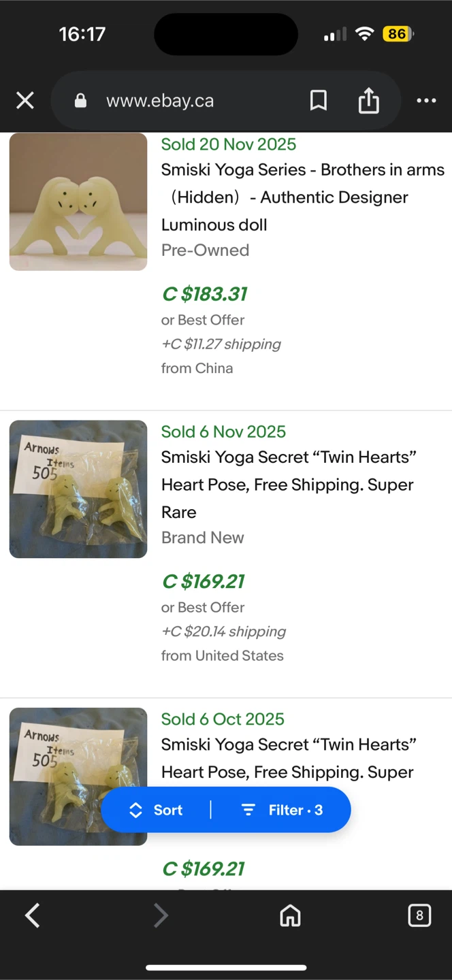Open Twin Hearts listing sold 6 Nov 2025

tap(289, 485)
